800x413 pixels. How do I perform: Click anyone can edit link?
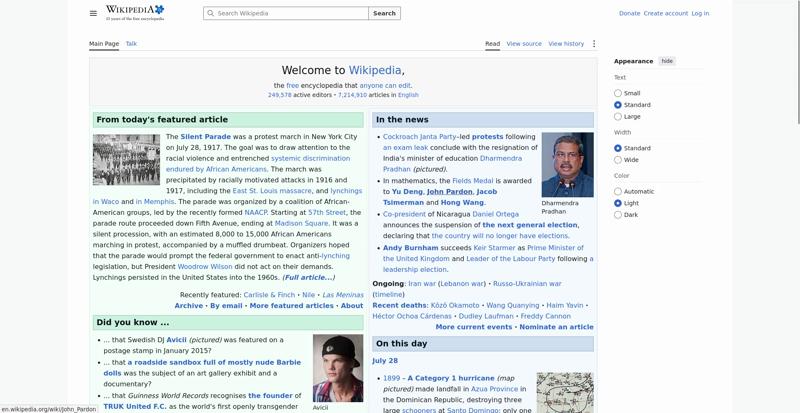point(385,86)
